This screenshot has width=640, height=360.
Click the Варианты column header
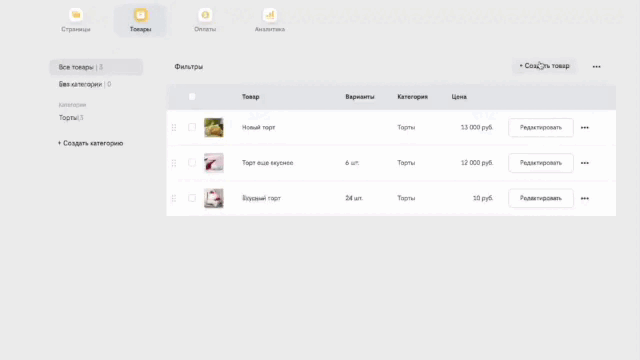coord(360,97)
